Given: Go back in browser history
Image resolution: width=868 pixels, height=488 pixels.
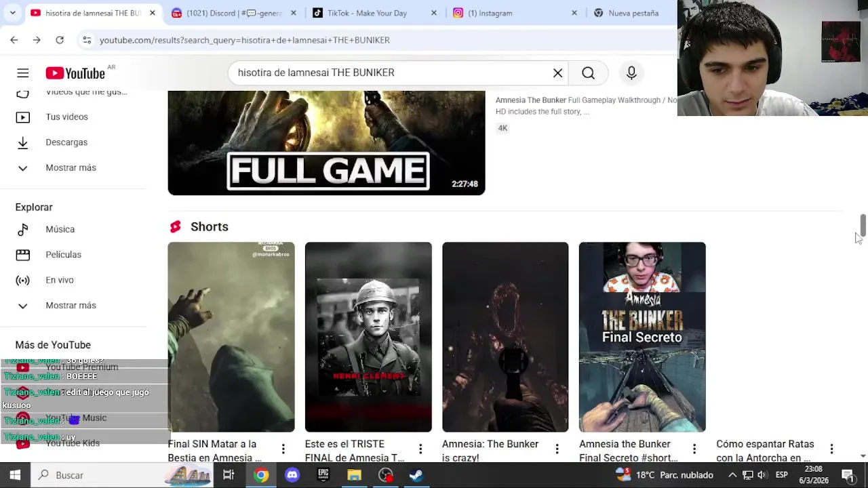Looking at the screenshot, I should (x=14, y=40).
